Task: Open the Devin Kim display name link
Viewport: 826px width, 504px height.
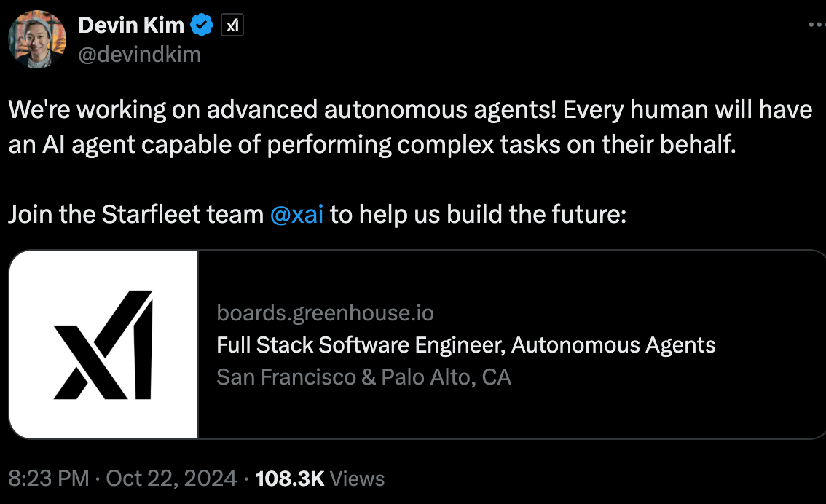Action: click(x=130, y=25)
